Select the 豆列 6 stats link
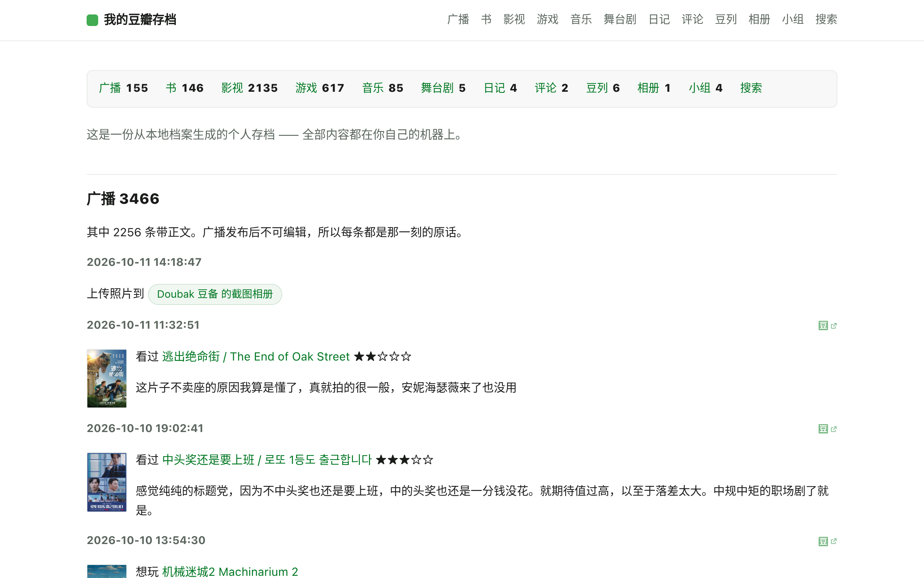 (603, 88)
